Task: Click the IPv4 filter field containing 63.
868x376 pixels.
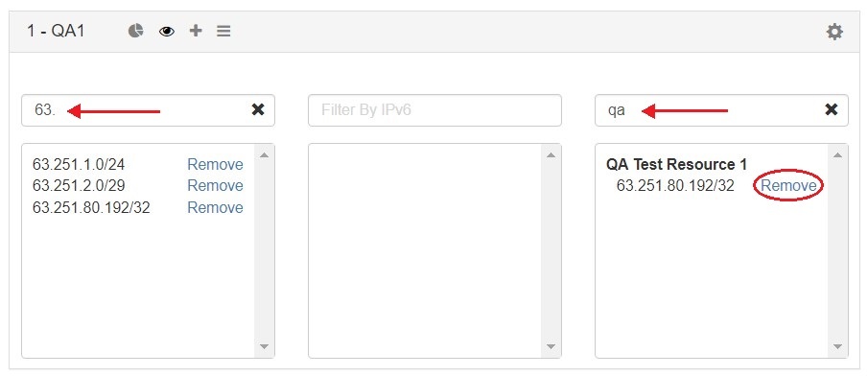Action: [x=148, y=110]
